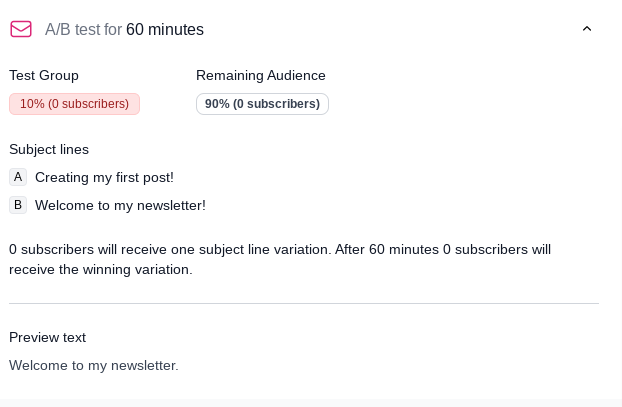Screen dimensions: 622x407
Task: Click the 'A/B test for' header title
Action: point(83,30)
